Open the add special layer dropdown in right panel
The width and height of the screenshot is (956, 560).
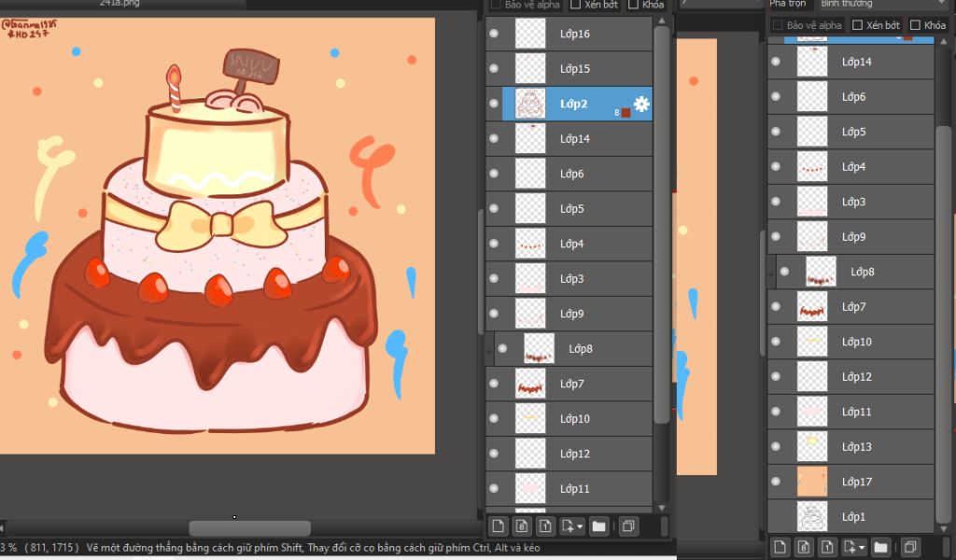853,547
